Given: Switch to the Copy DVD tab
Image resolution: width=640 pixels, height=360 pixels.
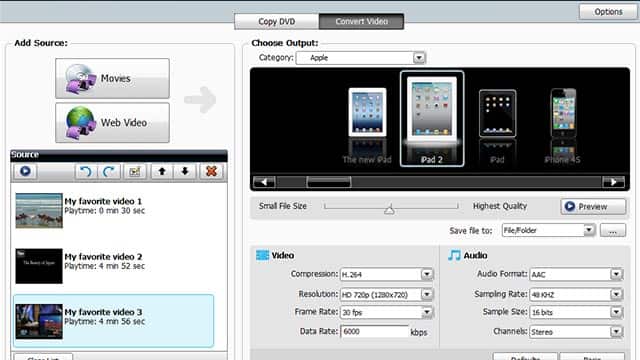Looking at the screenshot, I should tap(277, 22).
